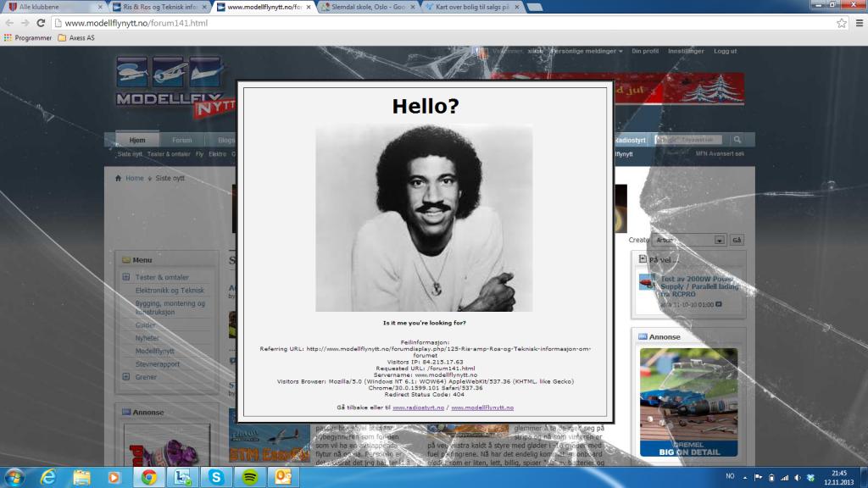Expand the Grener menu item
This screenshot has width=868, height=488.
point(126,377)
